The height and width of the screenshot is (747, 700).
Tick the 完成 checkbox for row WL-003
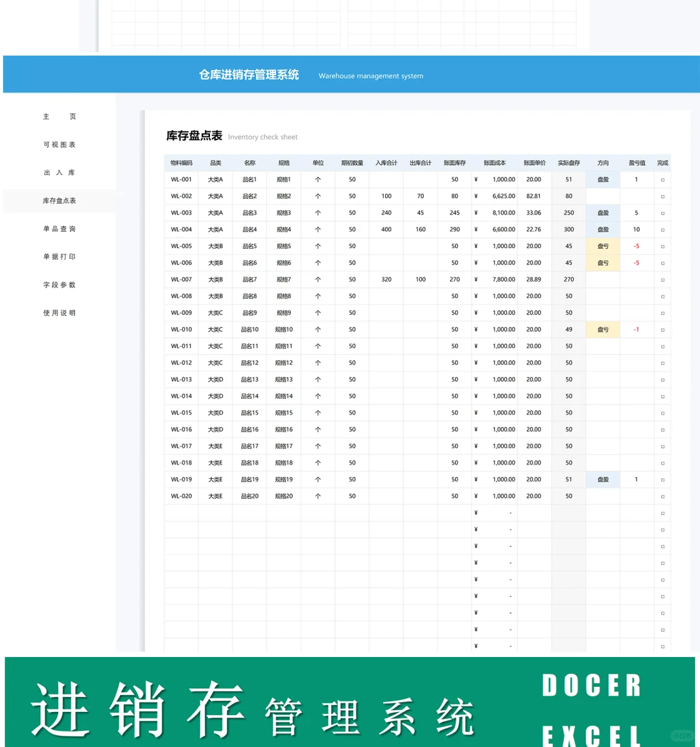(662, 213)
